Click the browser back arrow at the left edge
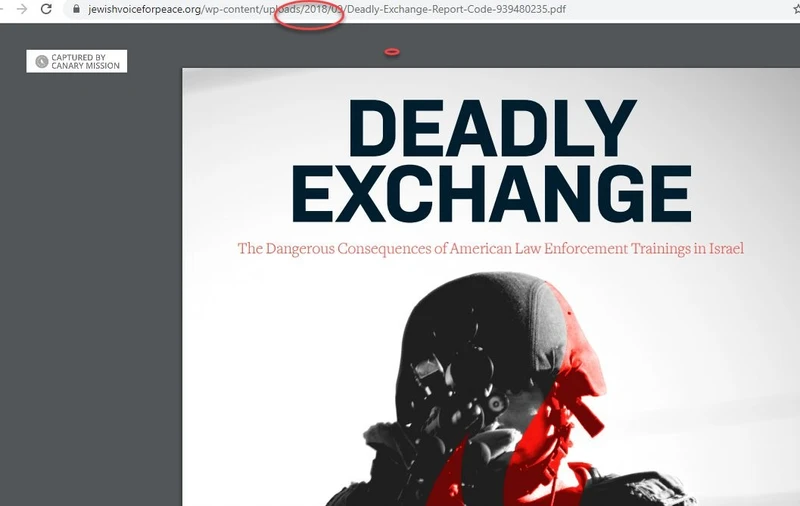 point(3,9)
